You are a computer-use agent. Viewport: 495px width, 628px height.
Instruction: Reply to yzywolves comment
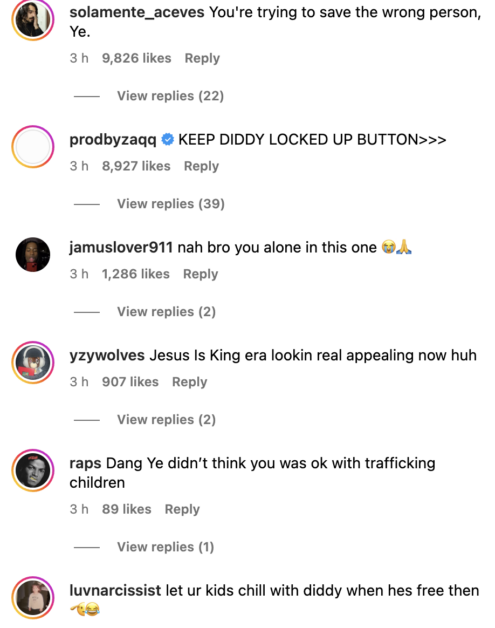(190, 382)
